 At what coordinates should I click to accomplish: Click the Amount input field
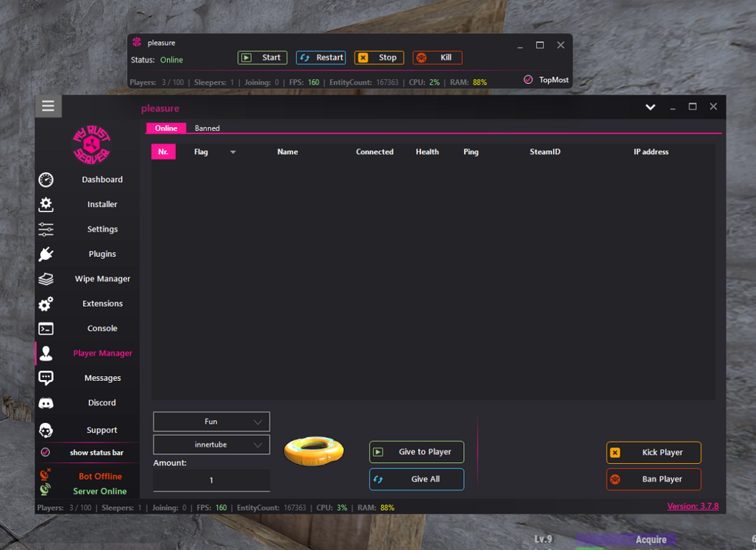[212, 480]
